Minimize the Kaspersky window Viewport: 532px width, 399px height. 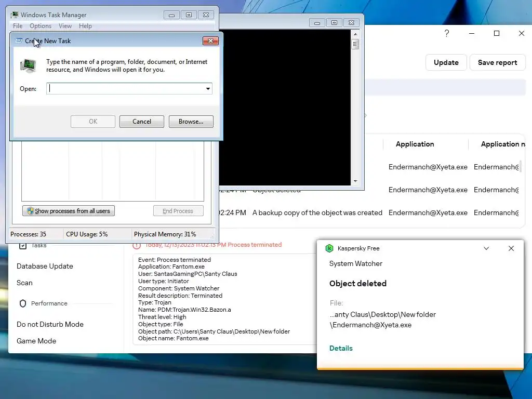[472, 33]
